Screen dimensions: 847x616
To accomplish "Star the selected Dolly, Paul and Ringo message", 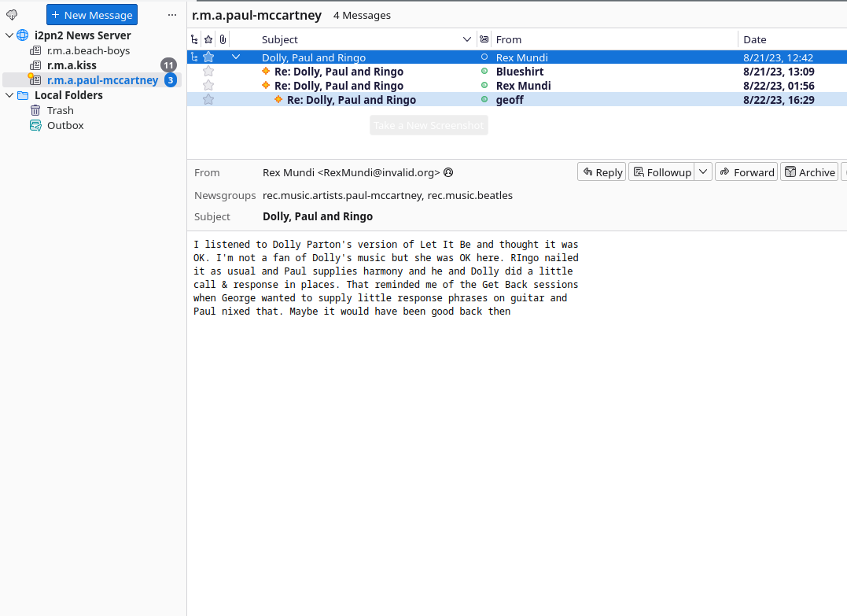I will (208, 57).
